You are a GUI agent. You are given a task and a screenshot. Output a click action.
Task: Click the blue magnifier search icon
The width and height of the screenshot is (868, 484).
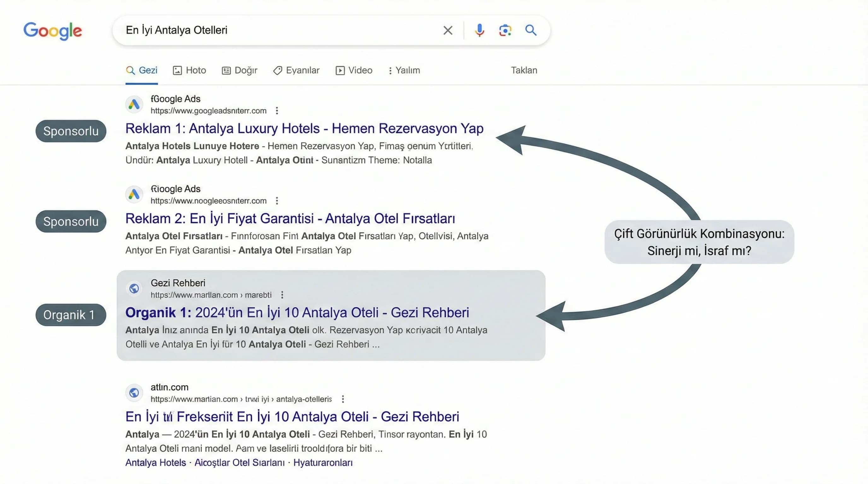tap(531, 30)
